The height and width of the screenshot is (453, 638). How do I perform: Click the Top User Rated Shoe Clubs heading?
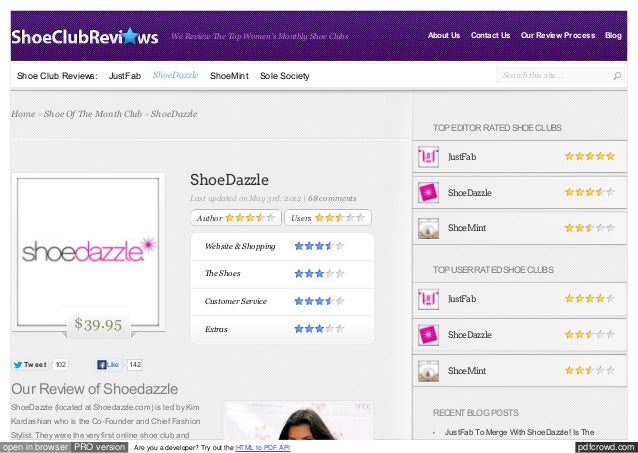click(x=493, y=270)
